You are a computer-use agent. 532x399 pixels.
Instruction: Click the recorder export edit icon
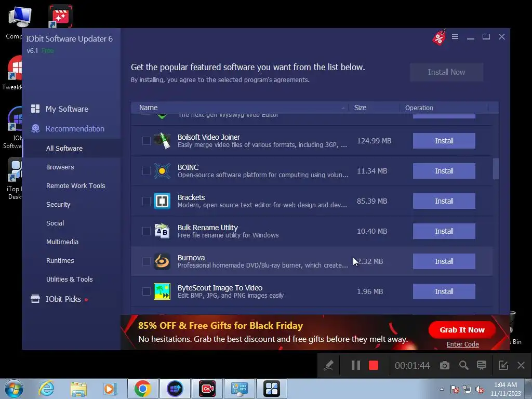(503, 365)
